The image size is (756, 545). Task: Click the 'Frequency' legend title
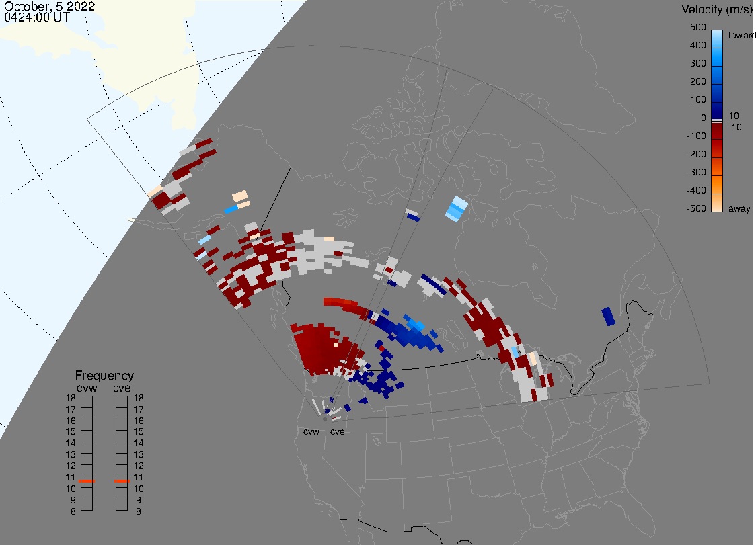(x=104, y=376)
